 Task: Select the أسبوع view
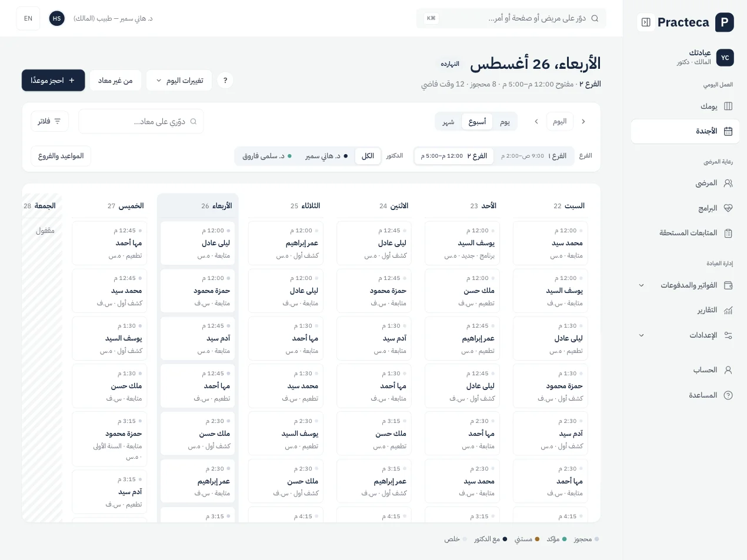pos(477,122)
